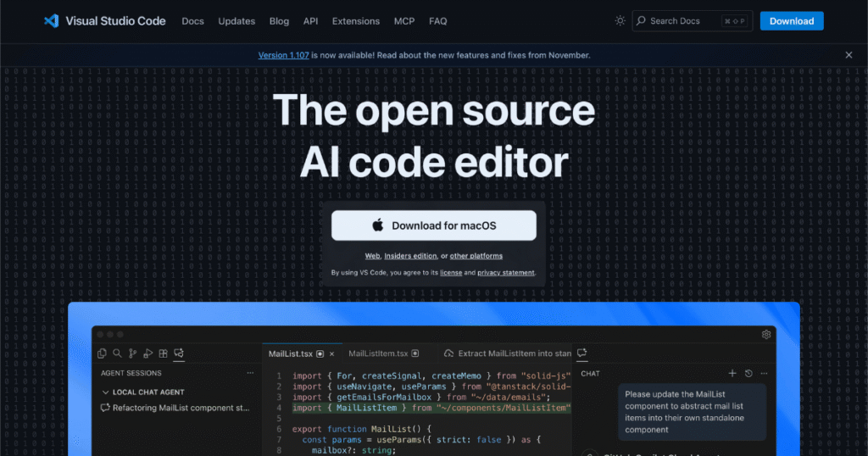
Task: Open the Source Control branch icon
Action: click(x=132, y=353)
